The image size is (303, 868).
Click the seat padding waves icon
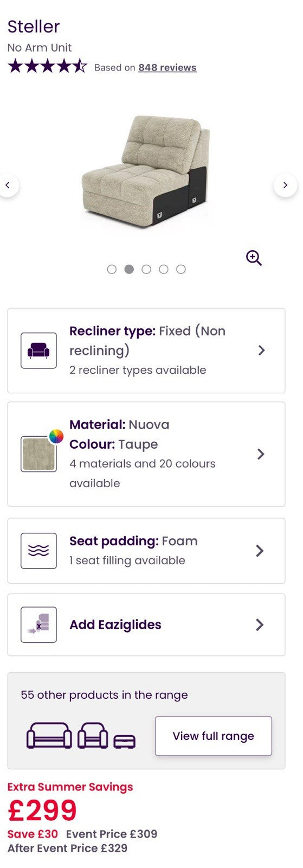tap(38, 551)
